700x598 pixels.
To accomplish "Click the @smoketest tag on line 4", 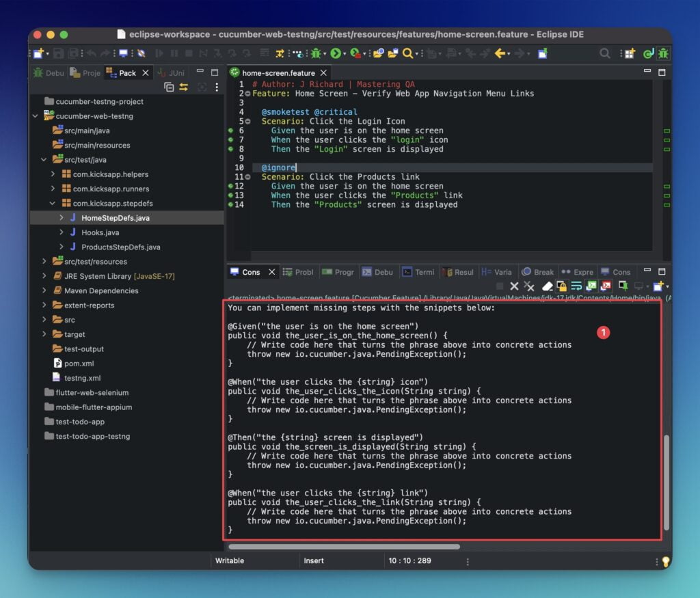I will pyautogui.click(x=285, y=112).
